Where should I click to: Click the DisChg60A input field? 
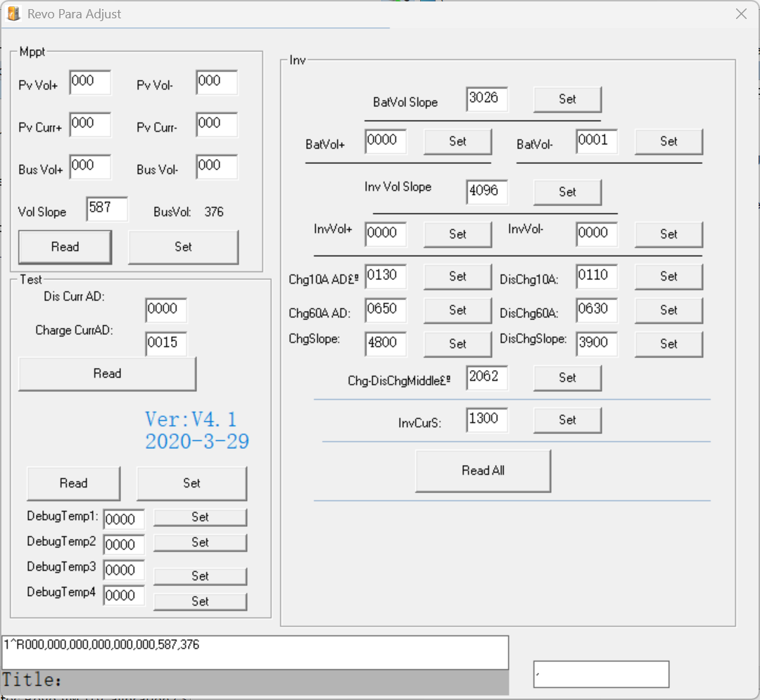[596, 310]
